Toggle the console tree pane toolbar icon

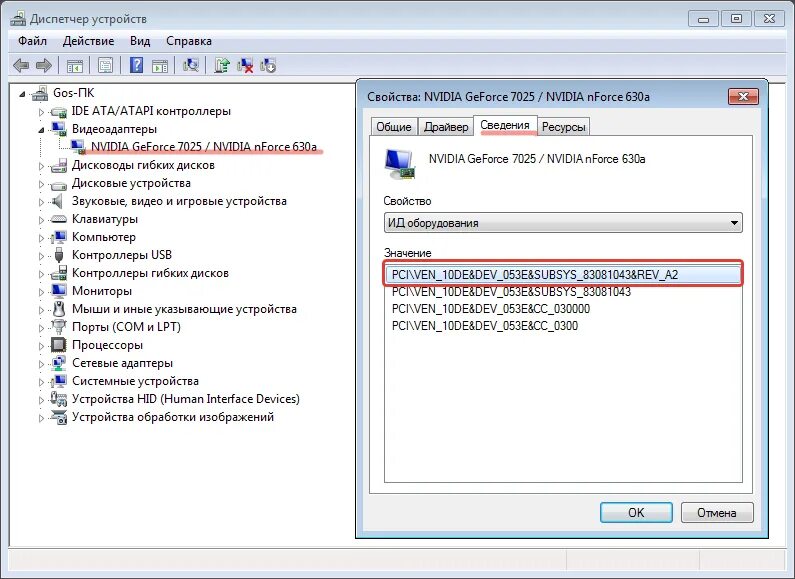(75, 65)
